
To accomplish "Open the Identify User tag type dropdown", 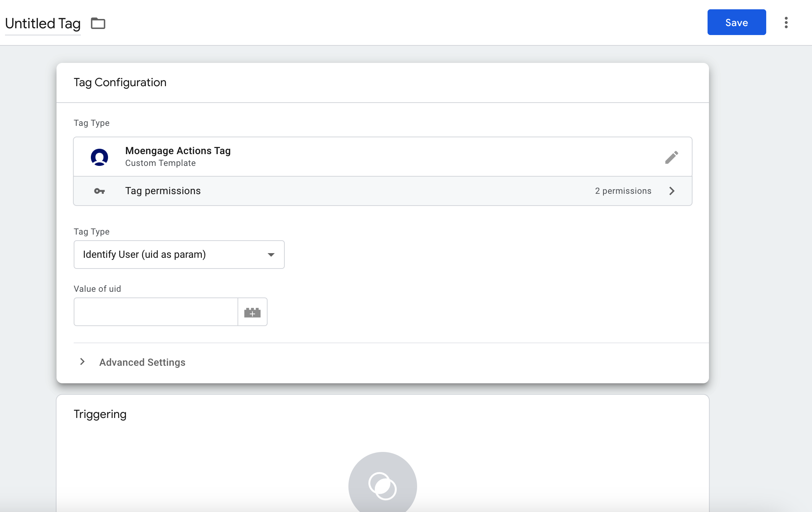I will 179,255.
